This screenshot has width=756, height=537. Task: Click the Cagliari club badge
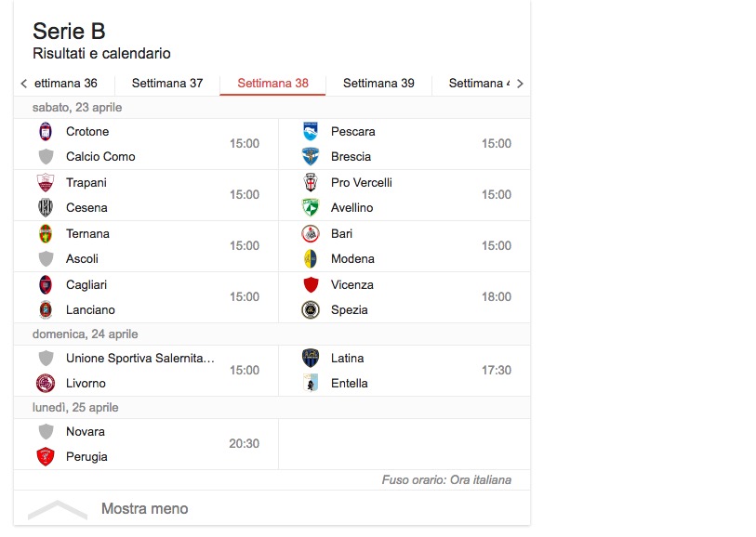pyautogui.click(x=46, y=285)
